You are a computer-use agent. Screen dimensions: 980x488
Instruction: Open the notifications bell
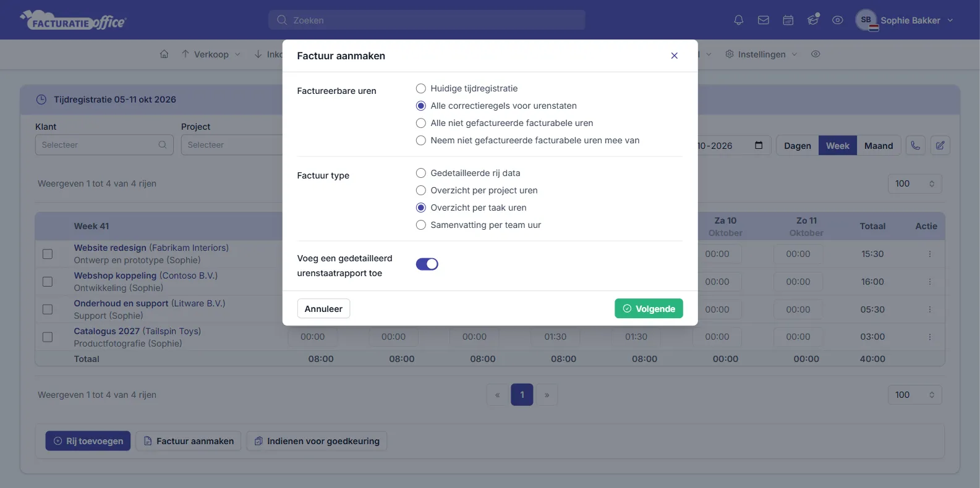(x=738, y=20)
